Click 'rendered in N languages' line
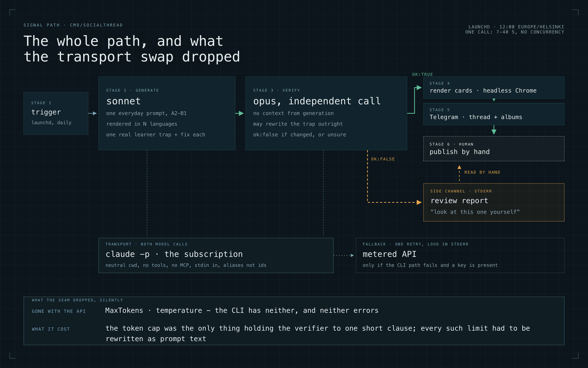 click(142, 124)
